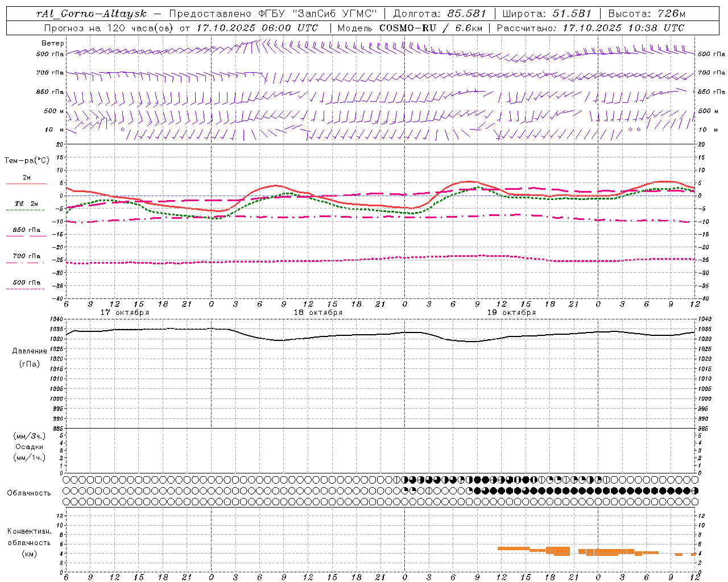728x582 pixels.
Task: Click the Высота 726м header field
Action: point(647,14)
